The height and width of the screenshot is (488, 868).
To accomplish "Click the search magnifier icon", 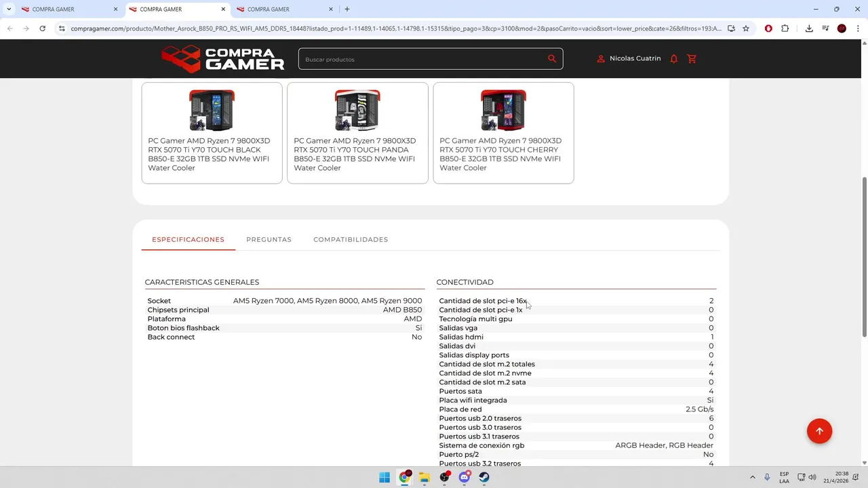I will coord(552,59).
